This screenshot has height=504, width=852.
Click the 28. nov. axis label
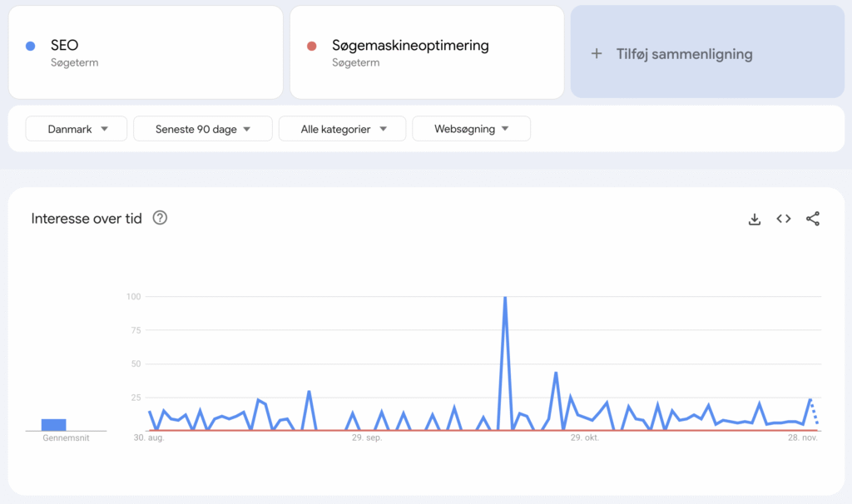pos(803,437)
